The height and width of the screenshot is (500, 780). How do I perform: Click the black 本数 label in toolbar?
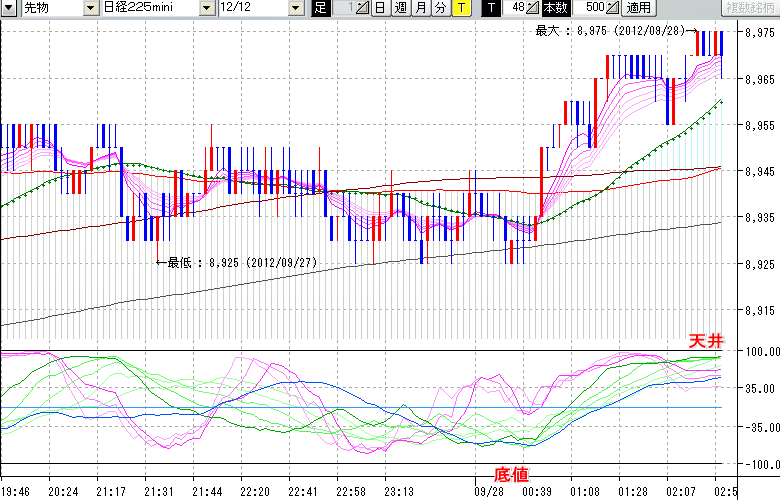tap(555, 8)
